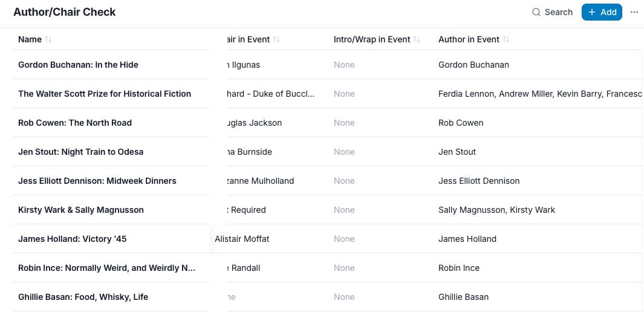This screenshot has width=644, height=312.
Task: Open The Walter Scott Prize record
Action: [x=105, y=94]
